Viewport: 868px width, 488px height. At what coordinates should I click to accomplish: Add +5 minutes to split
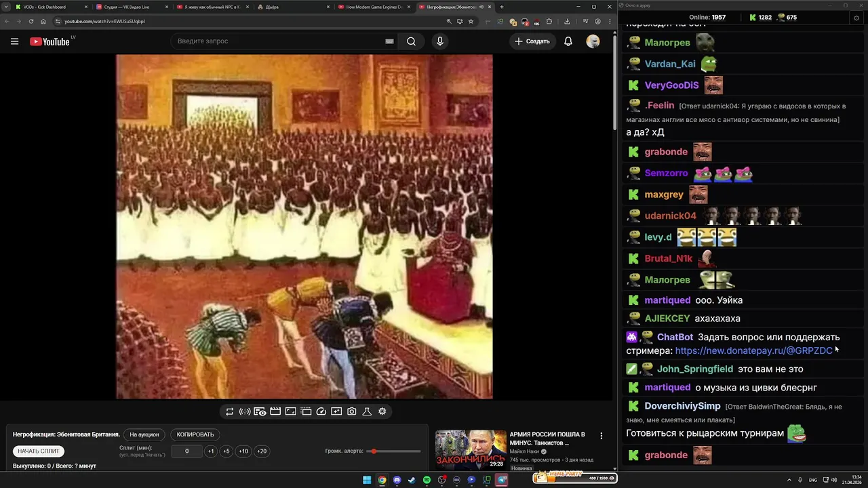coord(226,451)
